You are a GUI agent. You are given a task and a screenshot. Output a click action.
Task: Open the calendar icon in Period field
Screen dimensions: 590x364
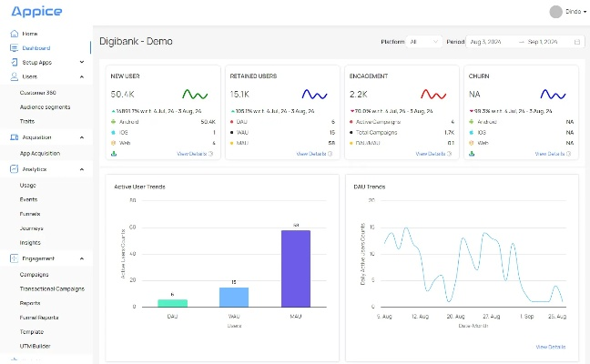click(x=577, y=42)
